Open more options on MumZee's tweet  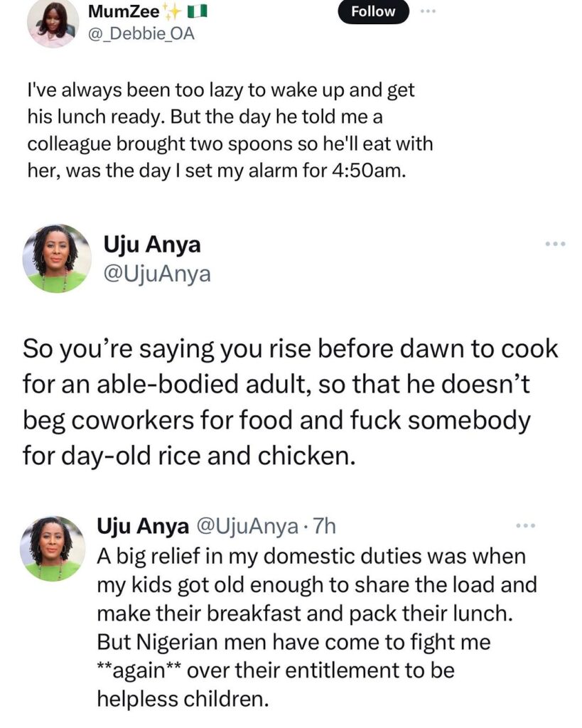pos(426,12)
